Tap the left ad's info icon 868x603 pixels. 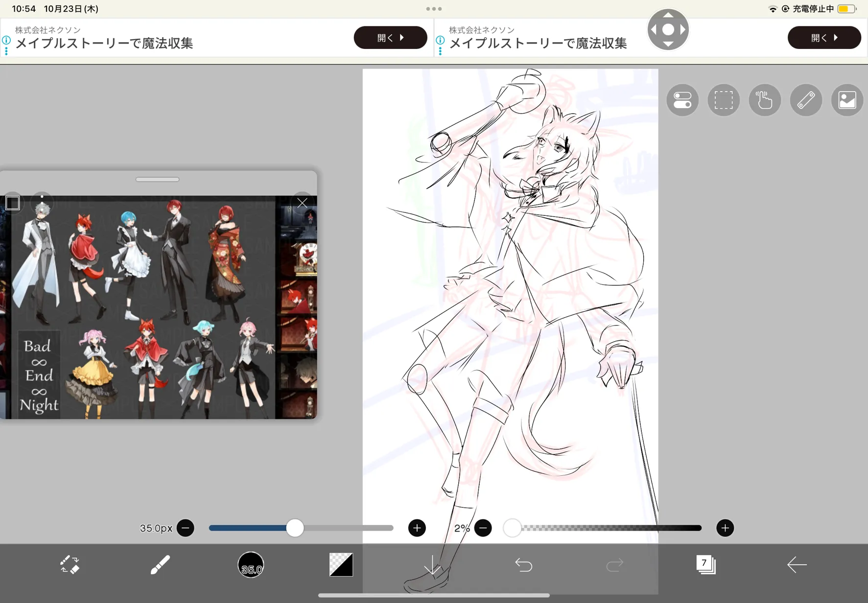click(6, 41)
